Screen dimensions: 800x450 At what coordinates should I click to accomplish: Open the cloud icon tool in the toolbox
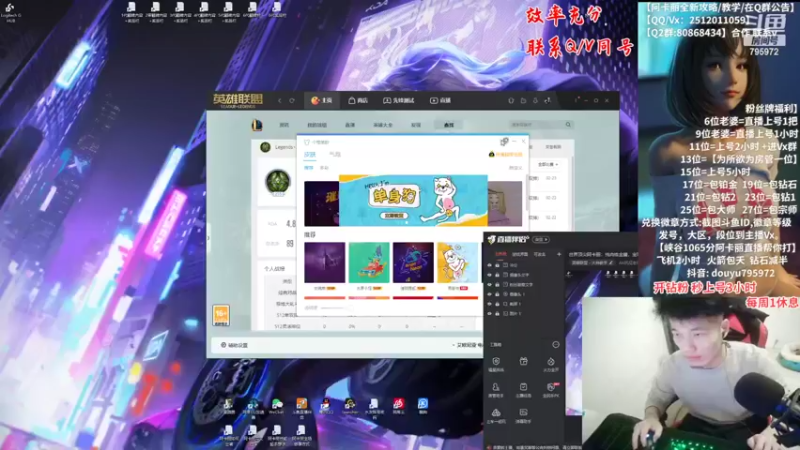click(496, 416)
